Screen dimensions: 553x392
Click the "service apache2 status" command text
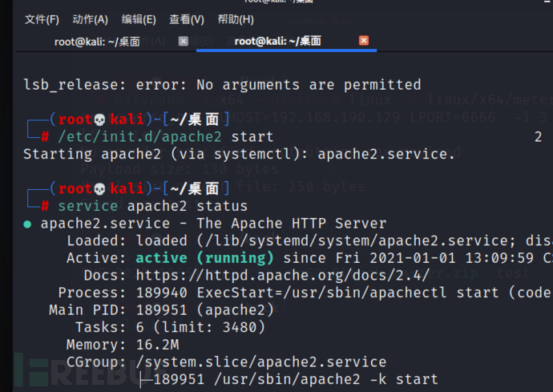(x=141, y=206)
